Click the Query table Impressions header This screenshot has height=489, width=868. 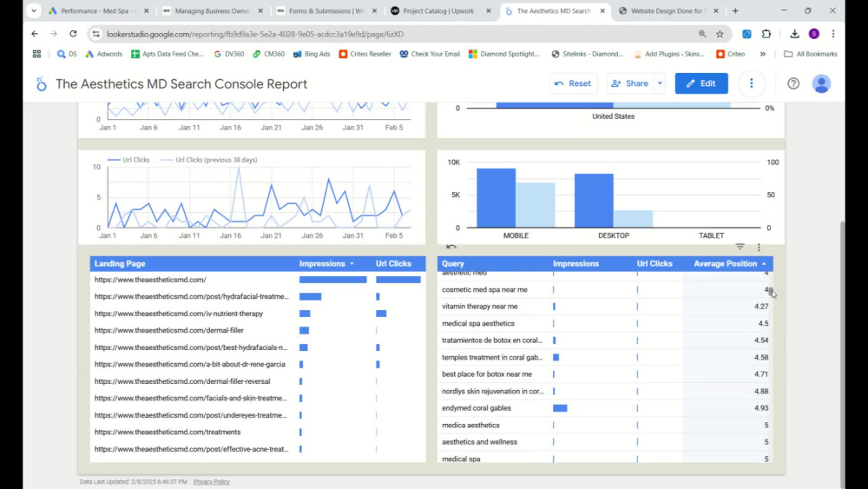point(575,263)
